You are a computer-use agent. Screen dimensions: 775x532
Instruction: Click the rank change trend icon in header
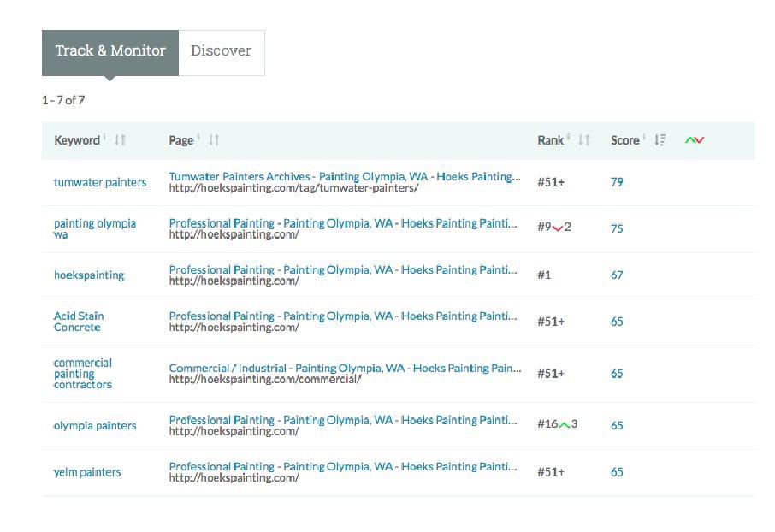point(695,140)
